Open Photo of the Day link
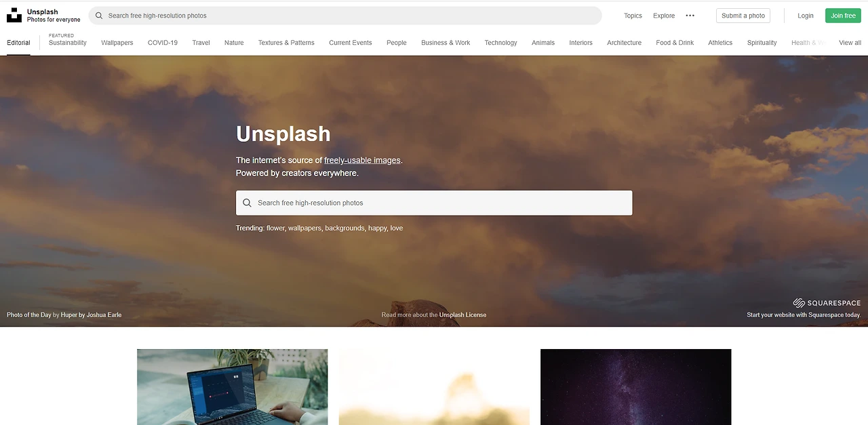 pos(28,315)
